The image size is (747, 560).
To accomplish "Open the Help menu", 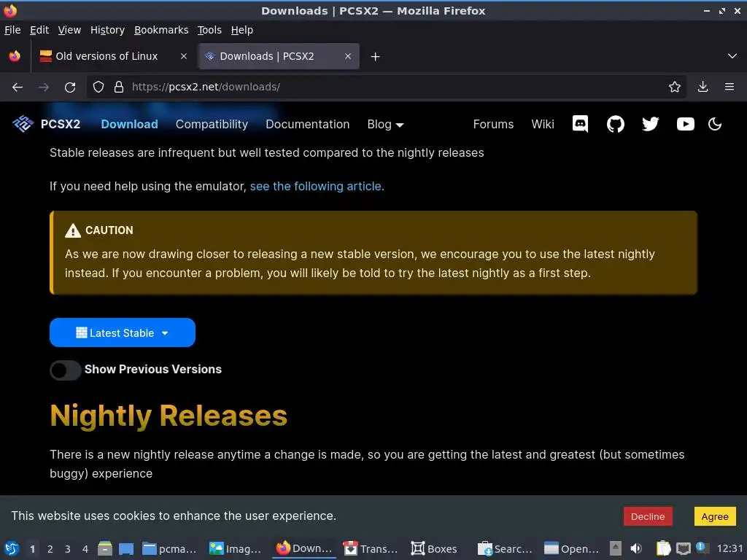I will click(242, 30).
